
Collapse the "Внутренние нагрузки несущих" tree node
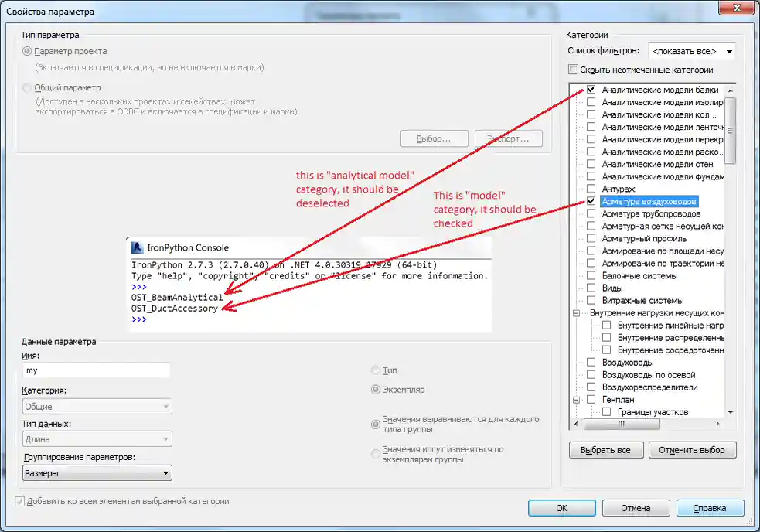pyautogui.click(x=574, y=312)
